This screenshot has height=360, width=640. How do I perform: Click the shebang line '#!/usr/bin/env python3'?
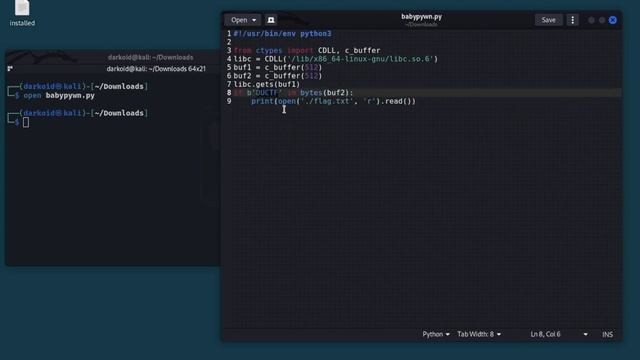282,33
